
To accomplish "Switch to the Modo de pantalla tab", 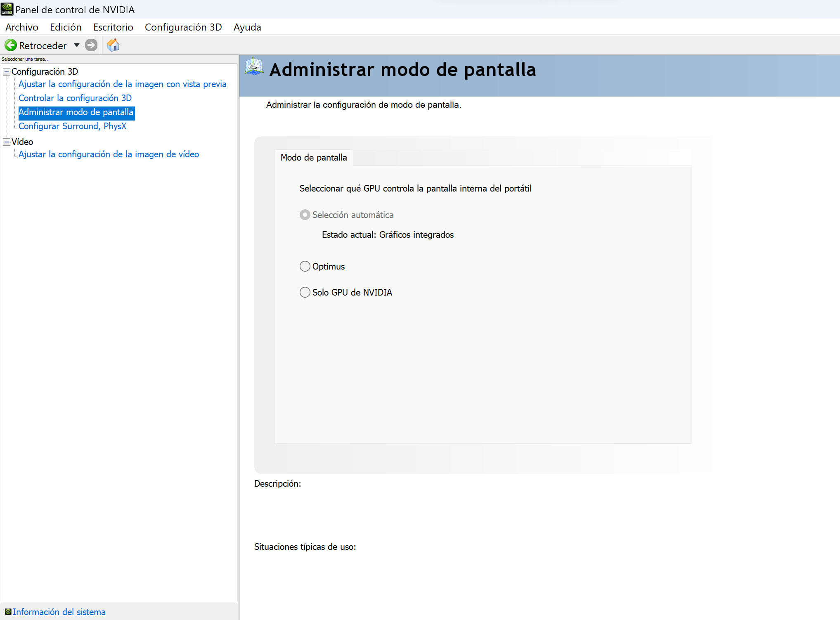I will 314,158.
